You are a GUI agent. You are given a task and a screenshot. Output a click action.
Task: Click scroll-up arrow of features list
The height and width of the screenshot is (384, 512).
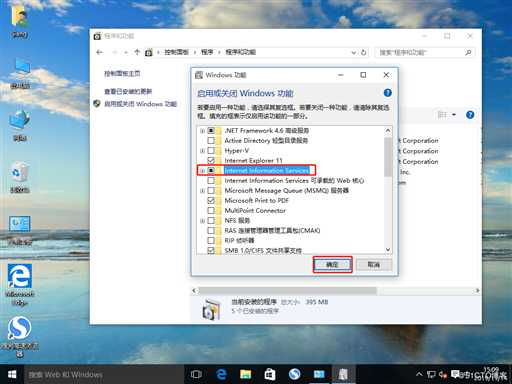[x=388, y=131]
